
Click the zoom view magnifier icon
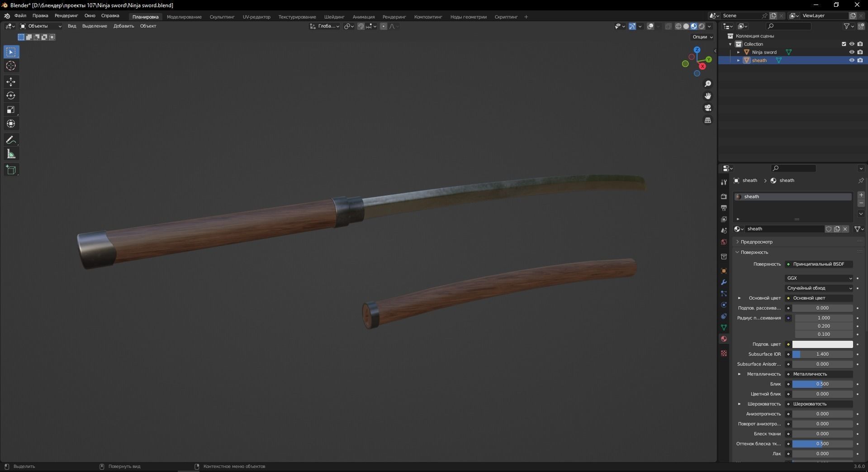point(708,84)
